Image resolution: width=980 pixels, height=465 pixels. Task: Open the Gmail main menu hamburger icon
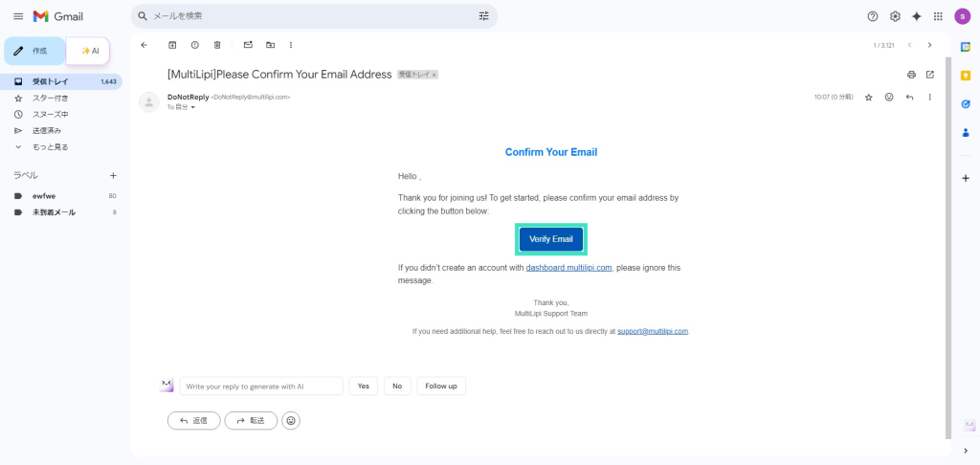click(x=18, y=16)
